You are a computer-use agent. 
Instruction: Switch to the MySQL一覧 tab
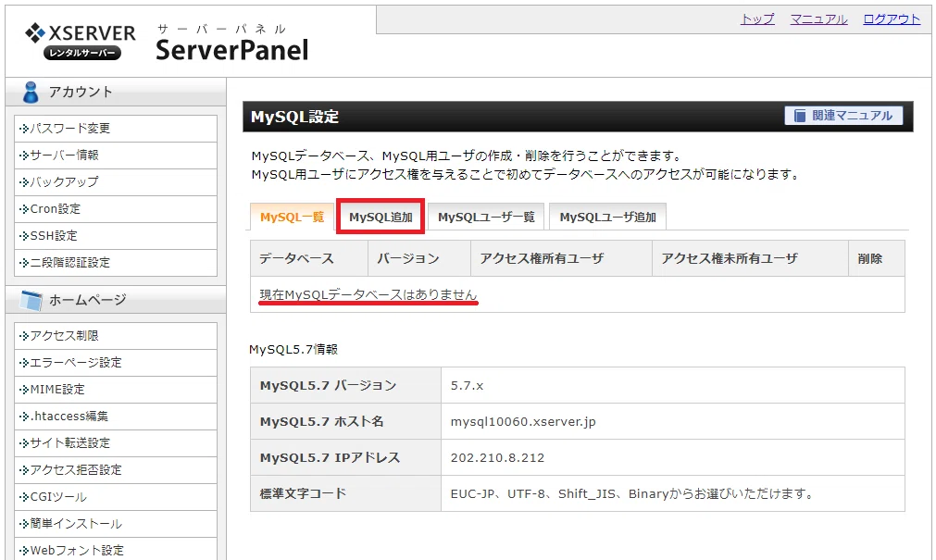pos(292,217)
